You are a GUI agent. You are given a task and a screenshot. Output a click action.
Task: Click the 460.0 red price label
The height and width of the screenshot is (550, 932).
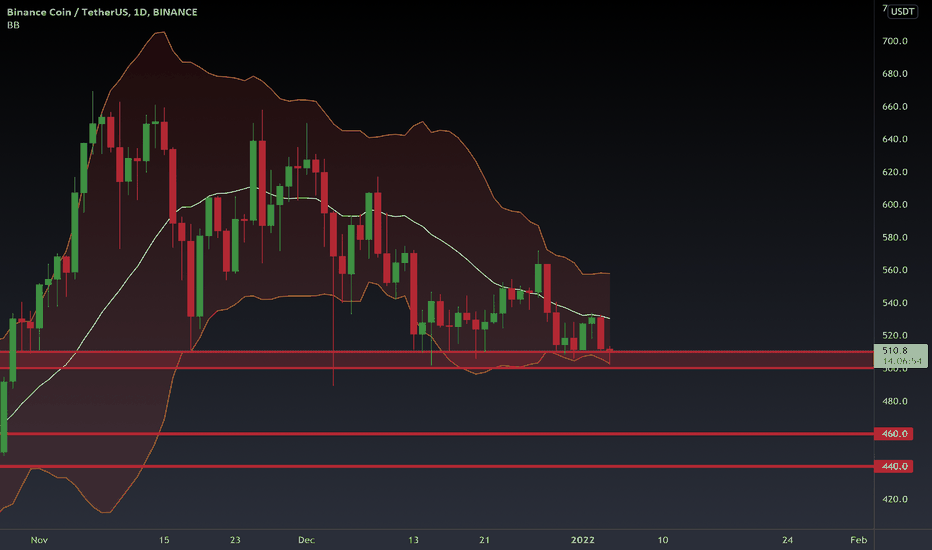tap(895, 433)
